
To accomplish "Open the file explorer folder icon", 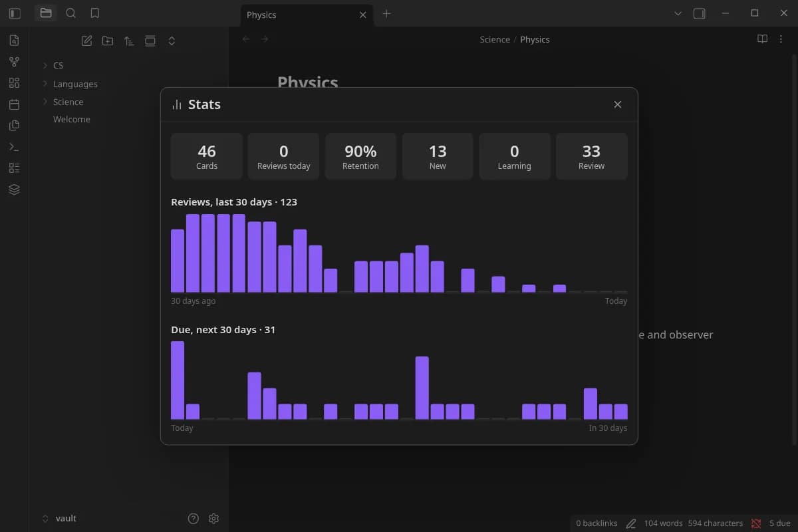I will tap(46, 13).
